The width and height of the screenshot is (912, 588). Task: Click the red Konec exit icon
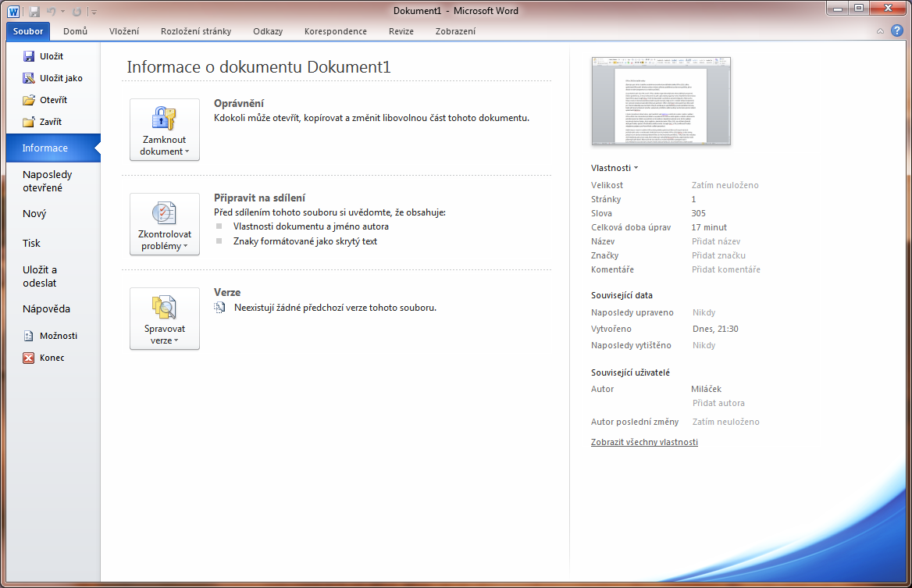[x=28, y=358]
